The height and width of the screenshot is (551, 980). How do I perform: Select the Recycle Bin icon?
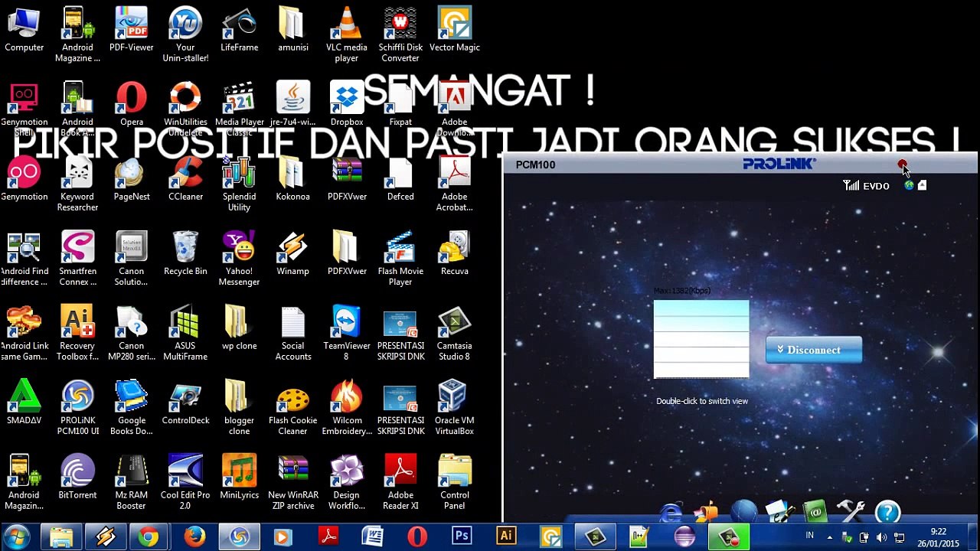point(185,254)
